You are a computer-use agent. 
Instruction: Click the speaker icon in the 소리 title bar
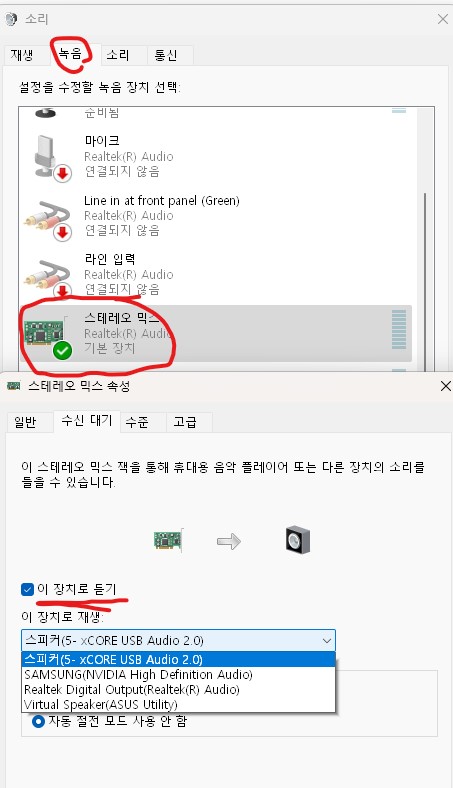point(11,19)
